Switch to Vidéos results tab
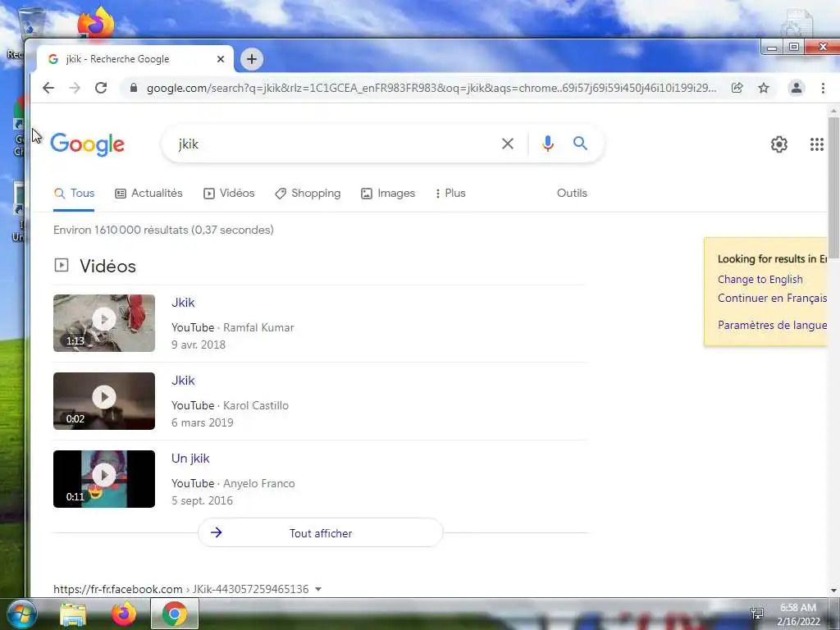 [229, 194]
